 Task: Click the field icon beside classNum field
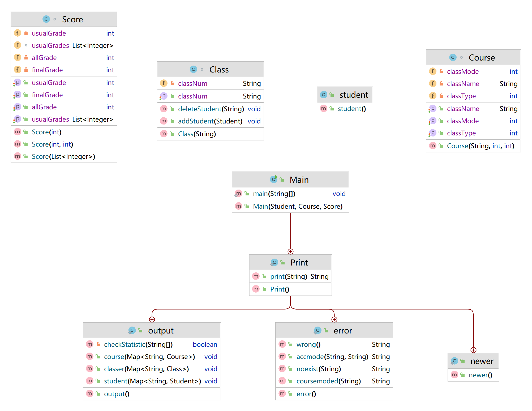pos(164,83)
